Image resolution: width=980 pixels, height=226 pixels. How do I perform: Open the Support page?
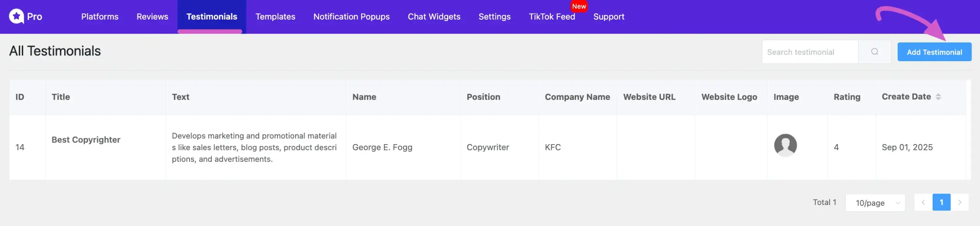point(609,16)
